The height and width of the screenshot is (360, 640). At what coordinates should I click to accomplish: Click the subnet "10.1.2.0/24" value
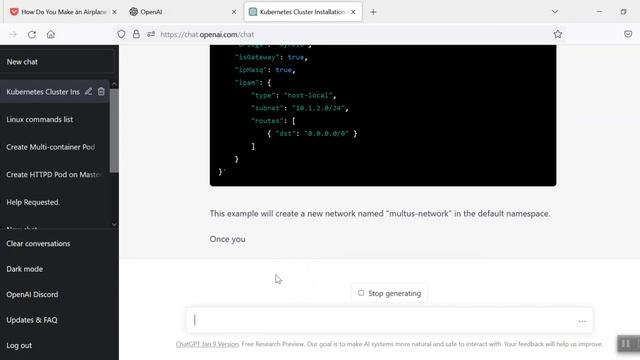point(318,108)
